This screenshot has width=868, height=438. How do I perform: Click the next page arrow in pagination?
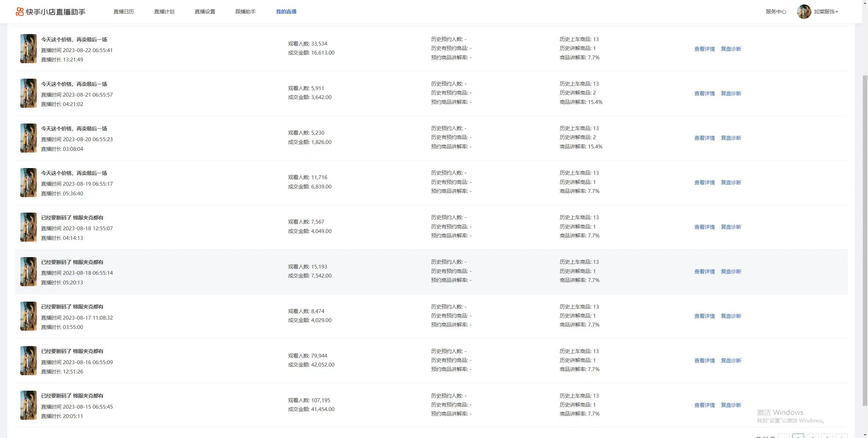(841, 436)
